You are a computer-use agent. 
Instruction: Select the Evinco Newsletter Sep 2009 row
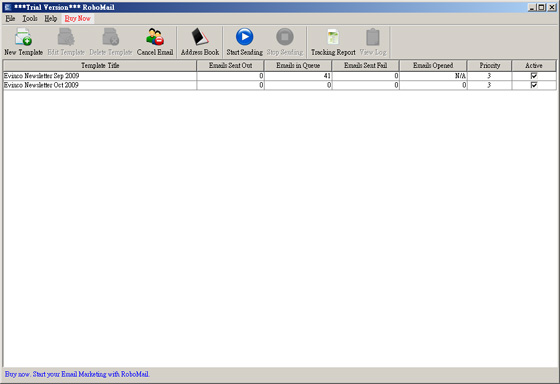[x=280, y=76]
